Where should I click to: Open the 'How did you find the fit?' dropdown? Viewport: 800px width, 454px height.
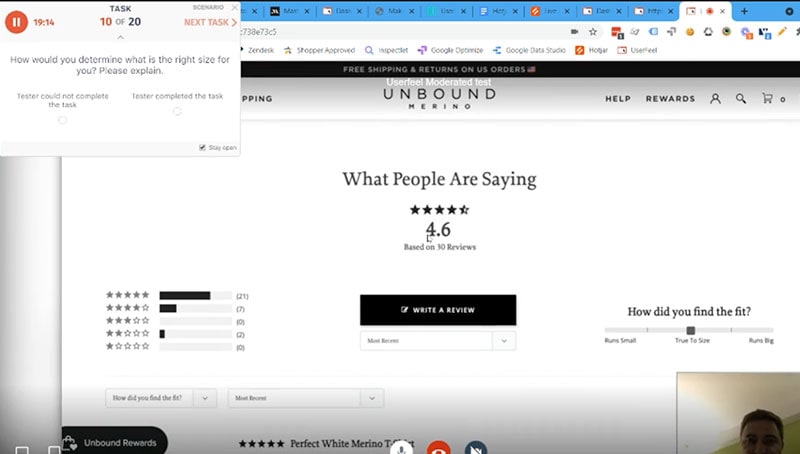pyautogui.click(x=161, y=397)
